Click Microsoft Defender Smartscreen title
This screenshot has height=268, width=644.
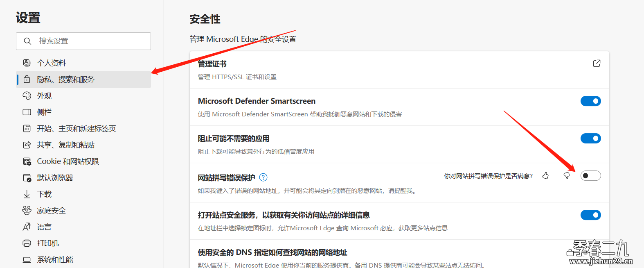(x=257, y=101)
